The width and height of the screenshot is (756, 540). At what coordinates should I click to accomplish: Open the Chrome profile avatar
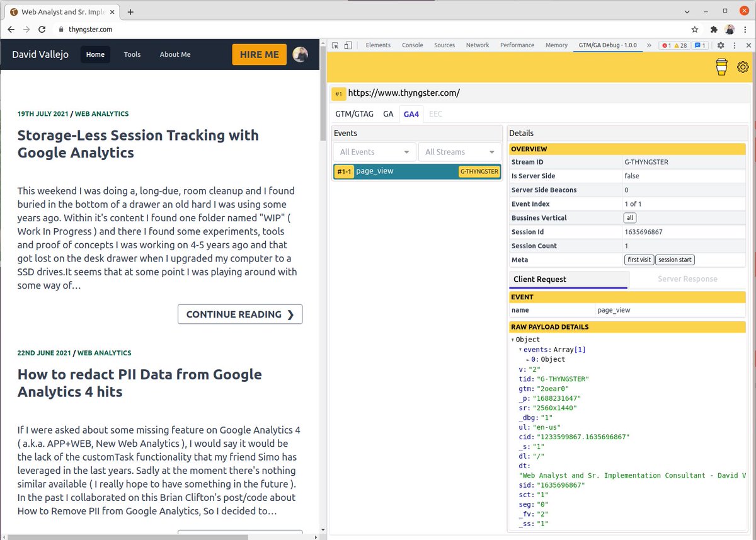point(730,29)
